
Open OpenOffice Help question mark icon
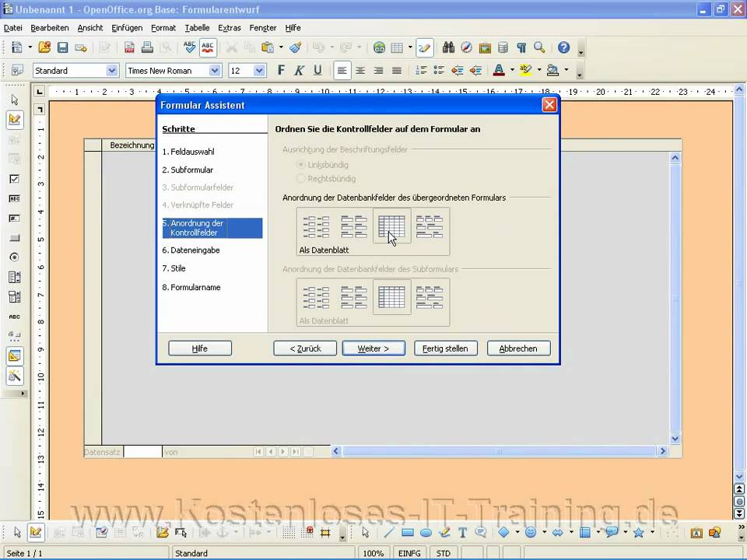(x=563, y=47)
